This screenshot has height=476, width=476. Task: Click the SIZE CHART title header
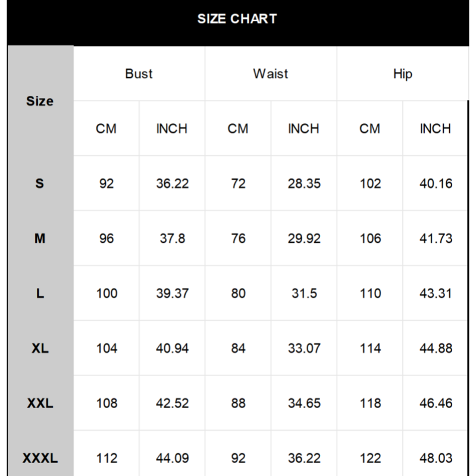pyautogui.click(x=237, y=19)
